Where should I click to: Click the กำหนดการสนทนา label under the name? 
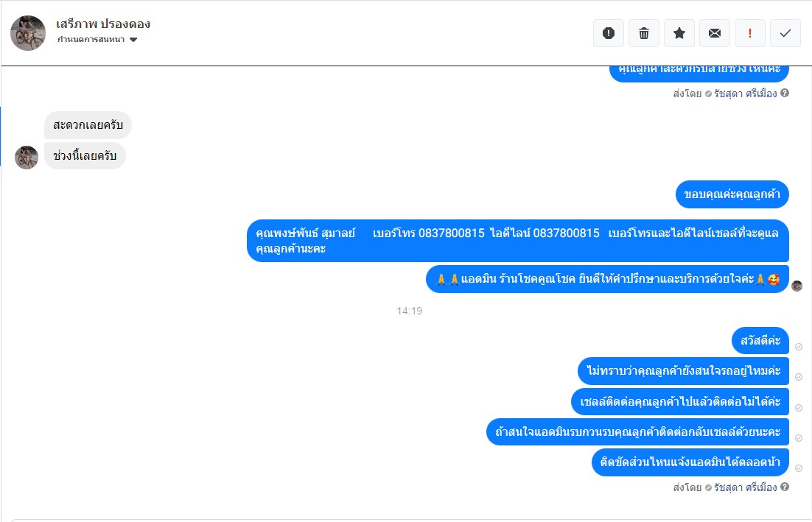[x=91, y=40]
